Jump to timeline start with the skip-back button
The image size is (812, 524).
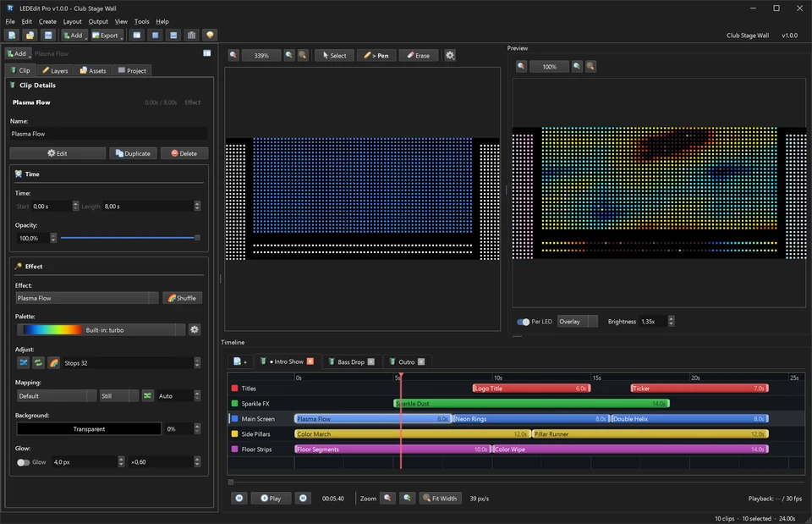pos(239,498)
